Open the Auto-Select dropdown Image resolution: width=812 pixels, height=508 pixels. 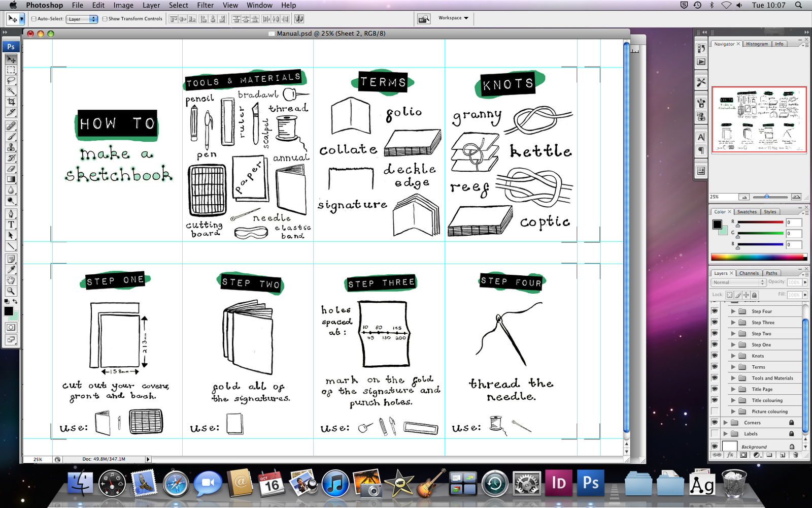81,19
